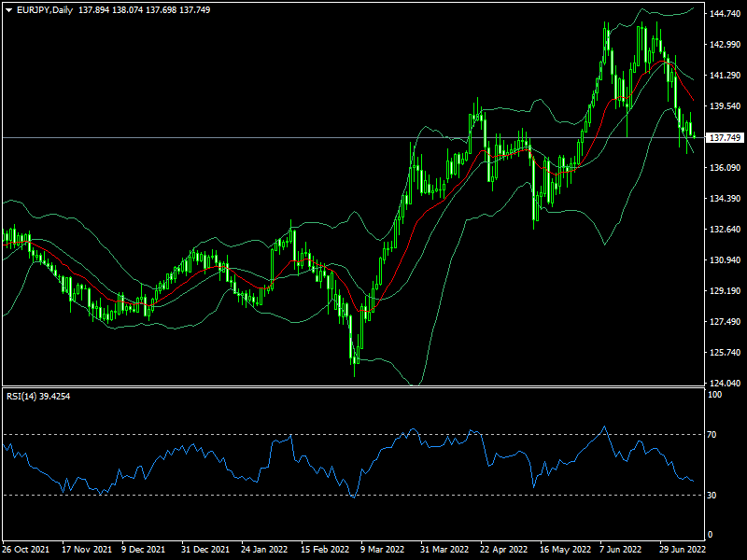The image size is (747, 560).
Task: Click price axis label 142.990
Action: [726, 44]
